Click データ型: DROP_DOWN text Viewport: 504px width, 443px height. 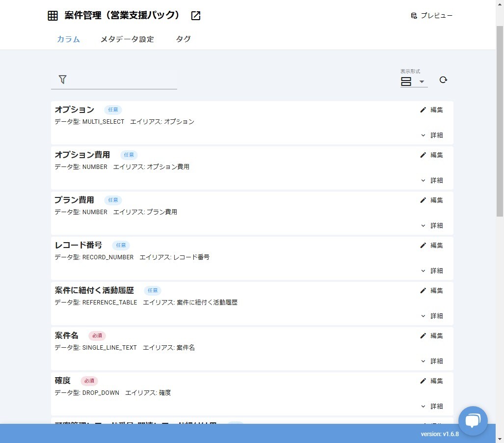87,393
